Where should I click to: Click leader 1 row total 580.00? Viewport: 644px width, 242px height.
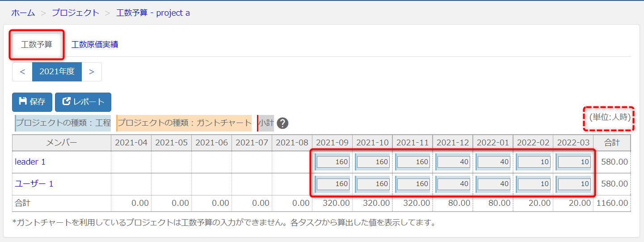click(x=615, y=162)
